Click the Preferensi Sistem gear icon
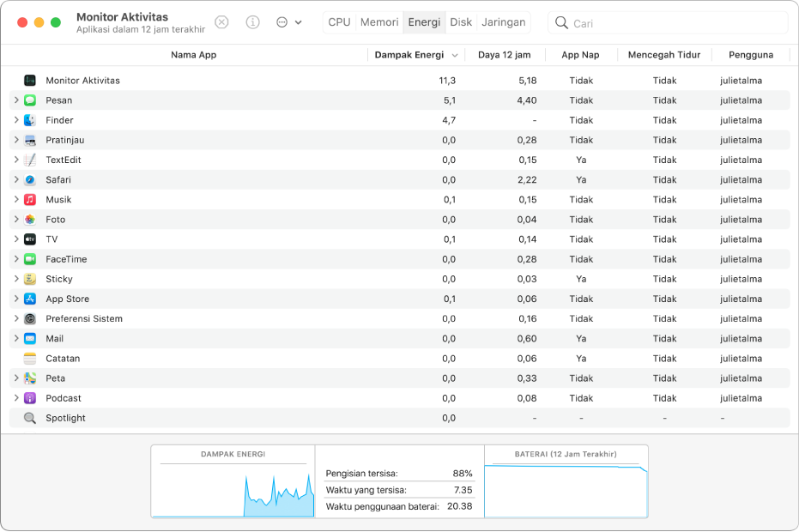 click(x=30, y=319)
